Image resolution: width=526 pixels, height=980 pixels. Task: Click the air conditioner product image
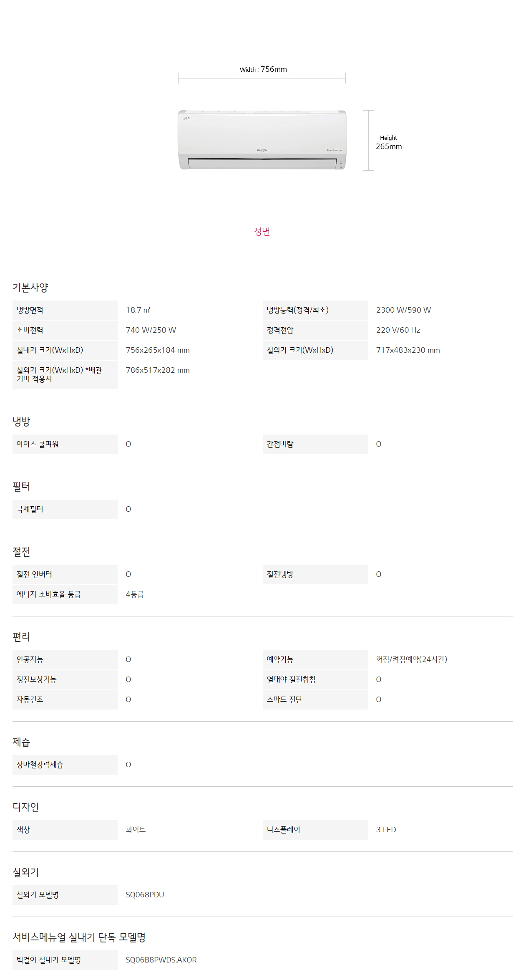(x=262, y=140)
